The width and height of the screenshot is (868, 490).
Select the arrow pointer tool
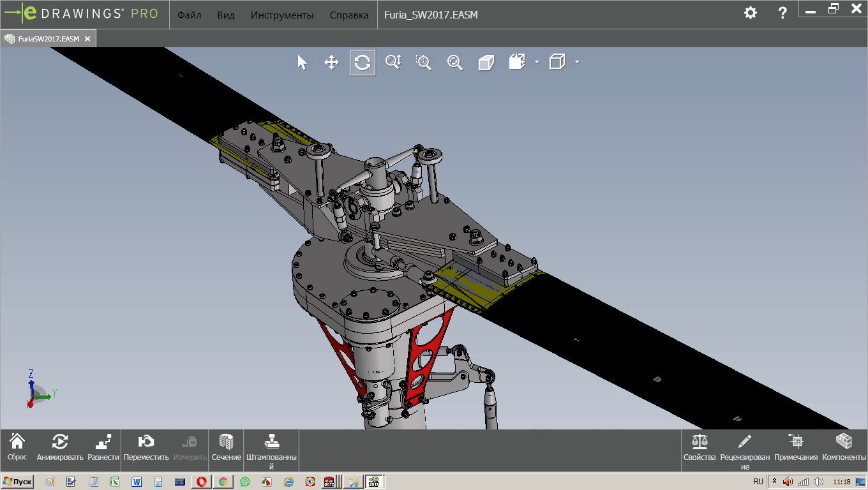click(302, 63)
